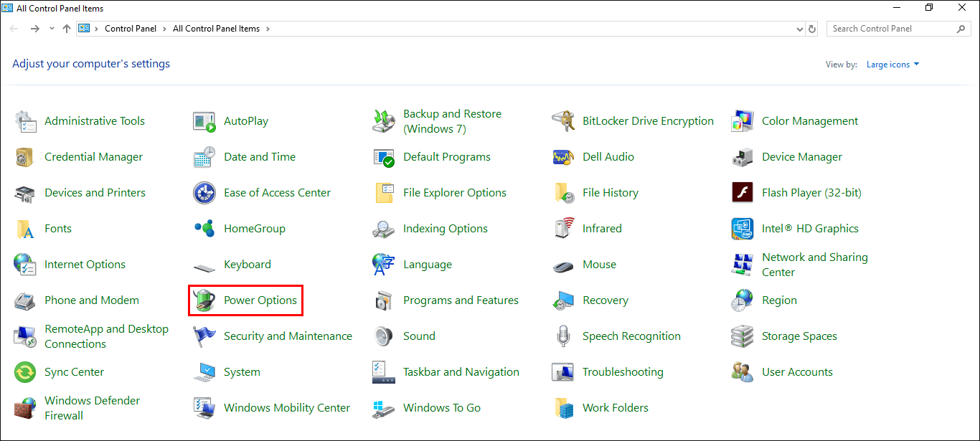Open the Network and Sharing Center icon
The height and width of the screenshot is (441, 980).
point(743,265)
